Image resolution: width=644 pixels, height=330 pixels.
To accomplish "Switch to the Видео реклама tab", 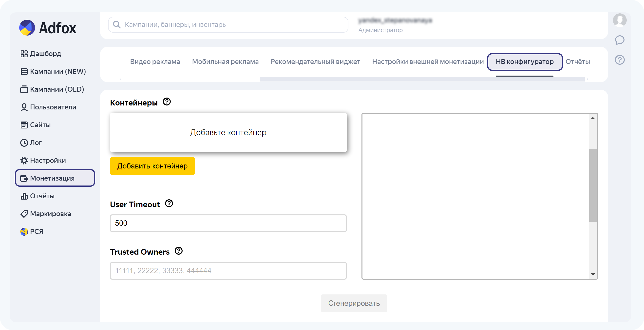I will tap(155, 62).
